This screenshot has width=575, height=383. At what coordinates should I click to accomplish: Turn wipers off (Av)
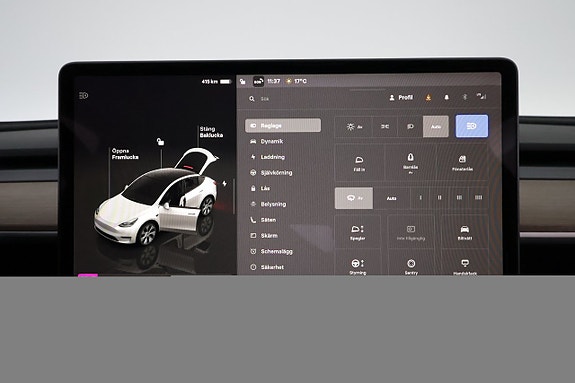coord(354,198)
